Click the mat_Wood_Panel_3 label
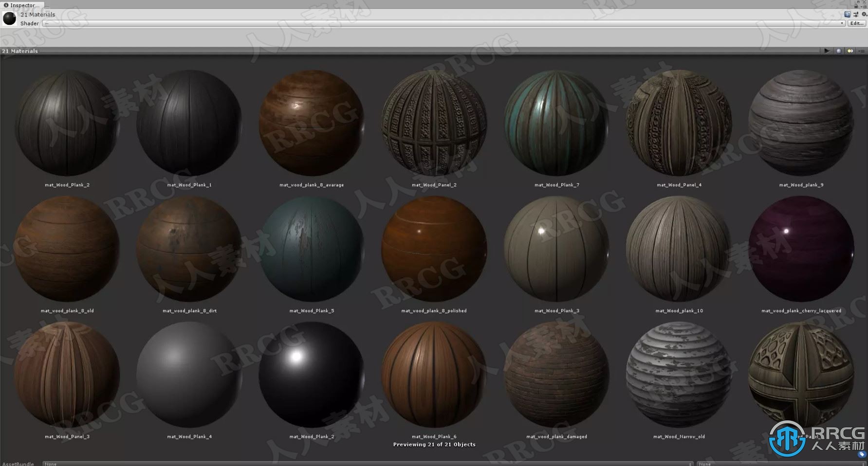 [x=67, y=437]
